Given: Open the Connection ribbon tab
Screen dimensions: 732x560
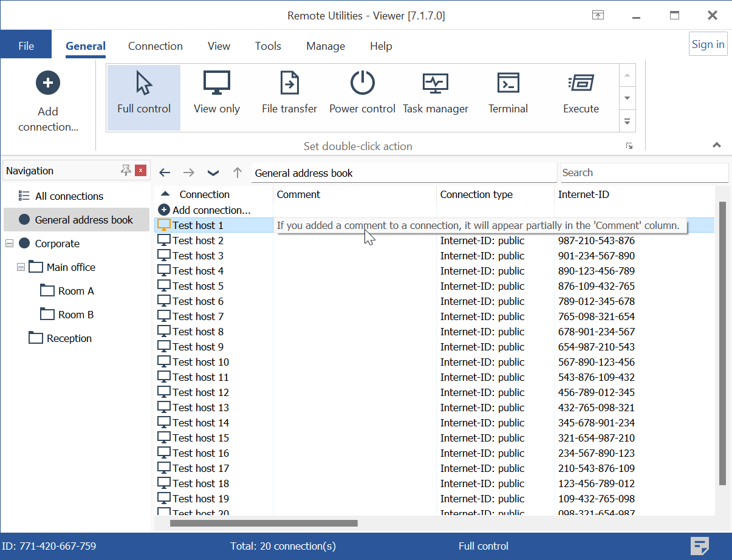Looking at the screenshot, I should pos(155,46).
